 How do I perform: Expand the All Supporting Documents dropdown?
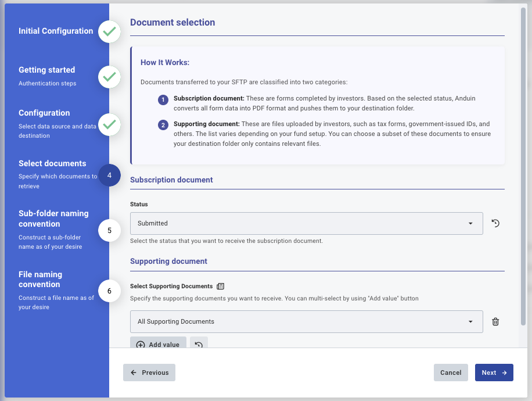[x=307, y=321]
